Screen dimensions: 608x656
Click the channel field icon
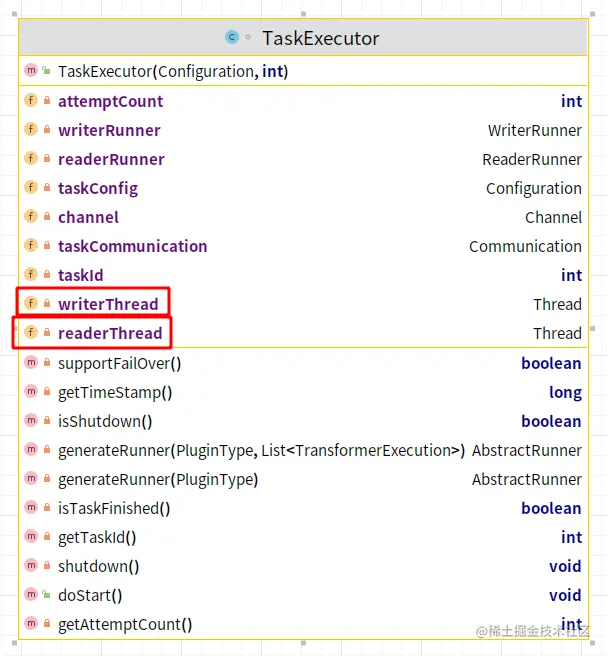[31, 216]
